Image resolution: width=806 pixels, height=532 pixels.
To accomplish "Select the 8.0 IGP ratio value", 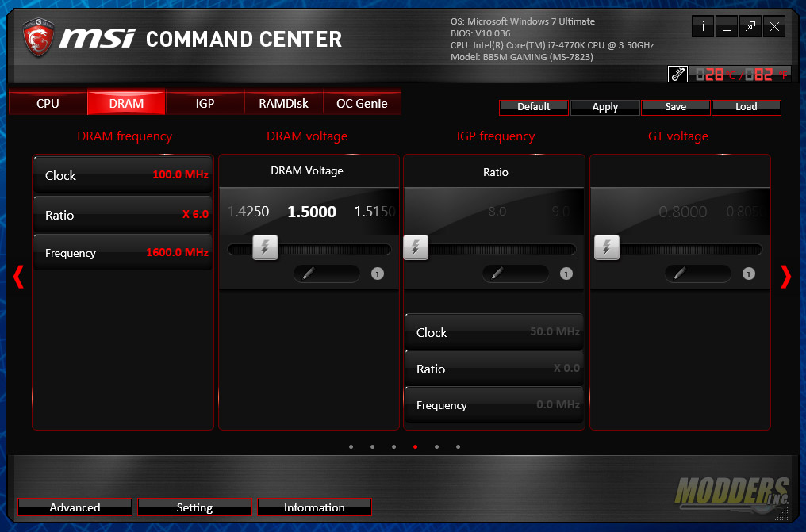I will click(497, 212).
